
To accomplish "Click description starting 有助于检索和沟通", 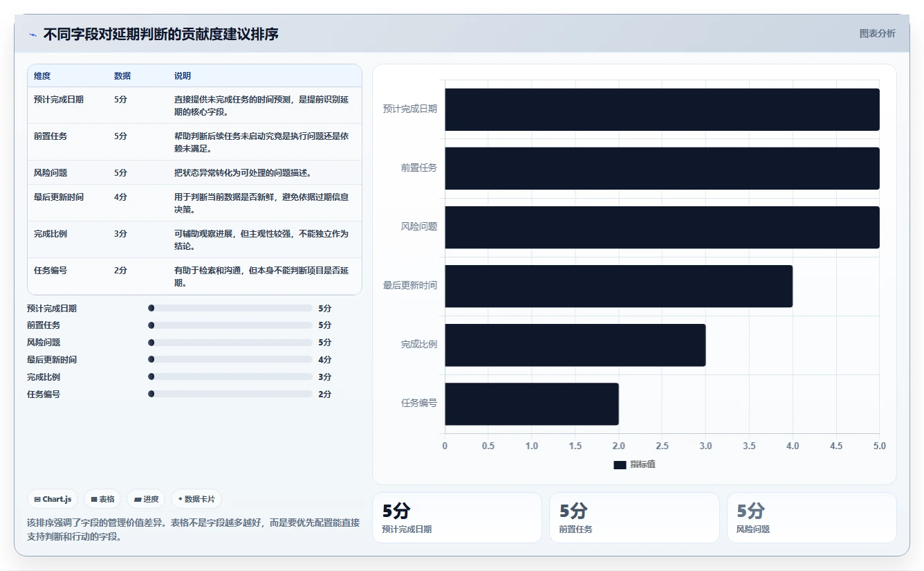I will click(261, 276).
